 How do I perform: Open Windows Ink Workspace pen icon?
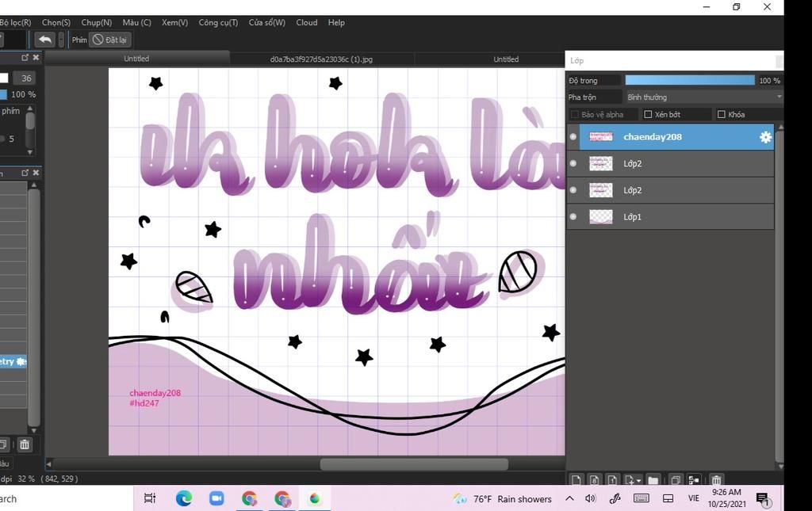coord(615,498)
